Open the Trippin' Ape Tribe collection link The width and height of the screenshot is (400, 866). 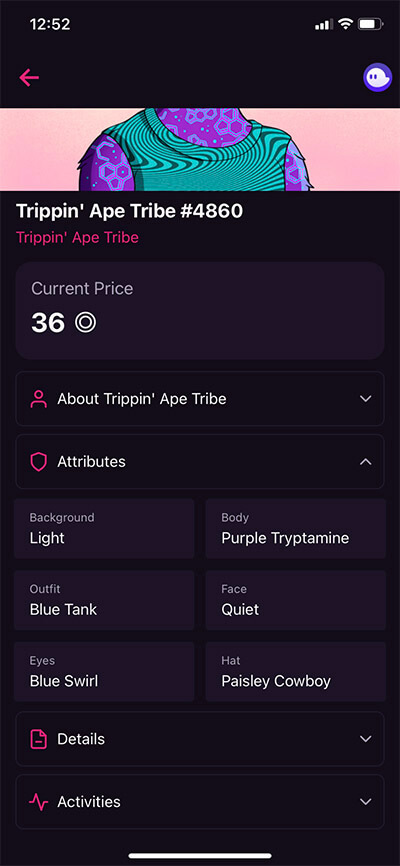tap(77, 237)
